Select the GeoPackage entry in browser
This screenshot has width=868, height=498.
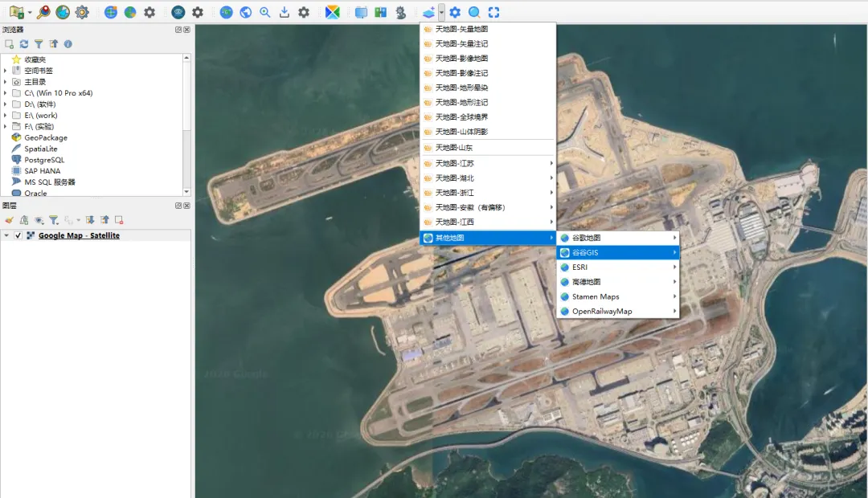coord(47,137)
